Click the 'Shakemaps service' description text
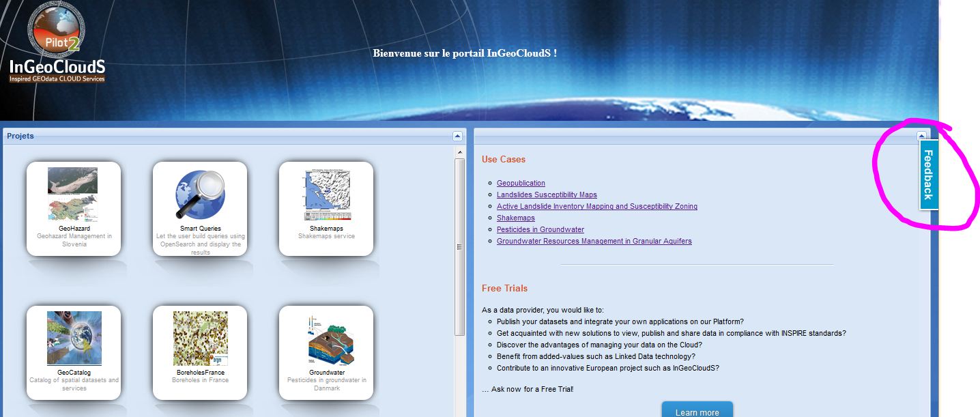 click(x=326, y=236)
